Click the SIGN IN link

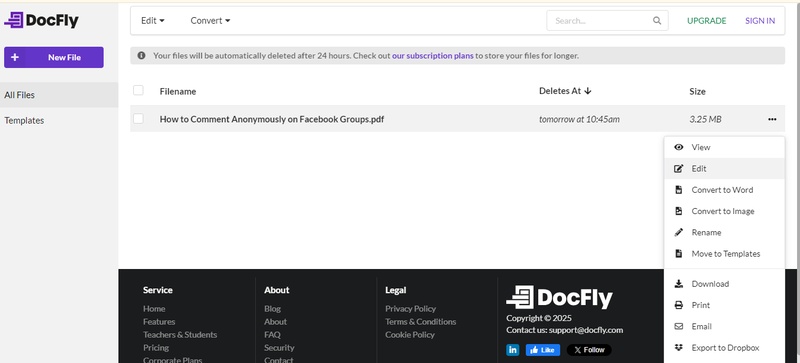760,21
